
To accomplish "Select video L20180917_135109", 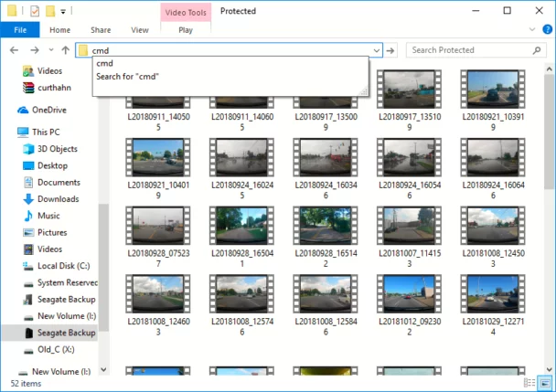I will click(x=409, y=101).
